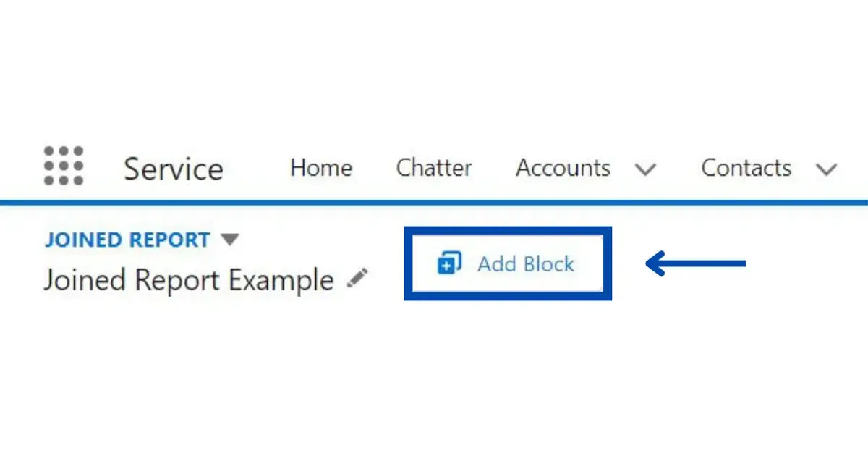Viewport: 868px width, 456px height.
Task: Open the Salesforce App Launcher waffle icon
Action: pos(64,166)
